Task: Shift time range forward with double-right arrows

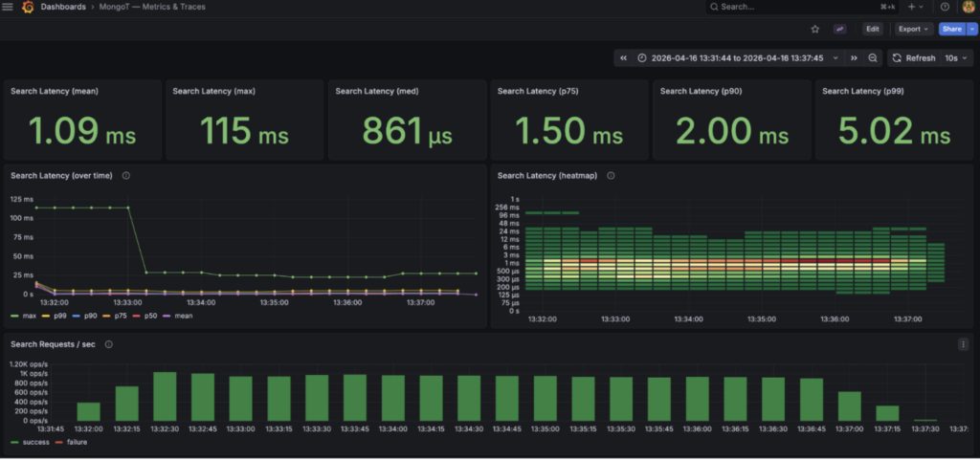Action: tap(854, 58)
